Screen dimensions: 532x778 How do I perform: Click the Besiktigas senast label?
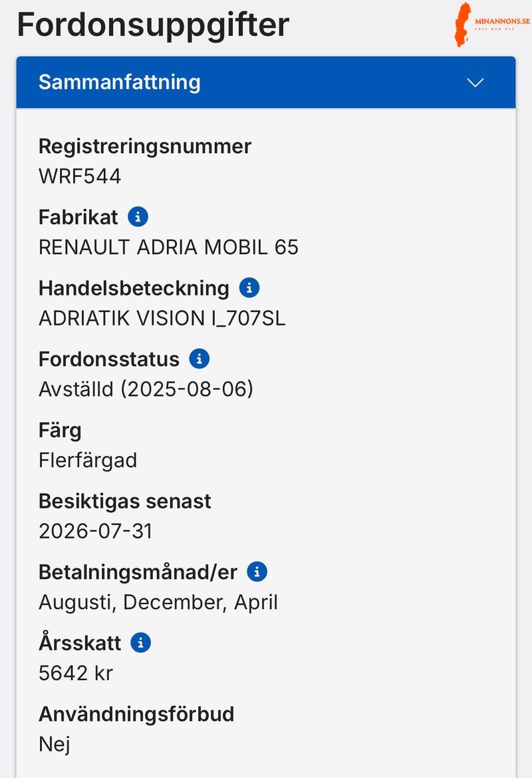124,500
